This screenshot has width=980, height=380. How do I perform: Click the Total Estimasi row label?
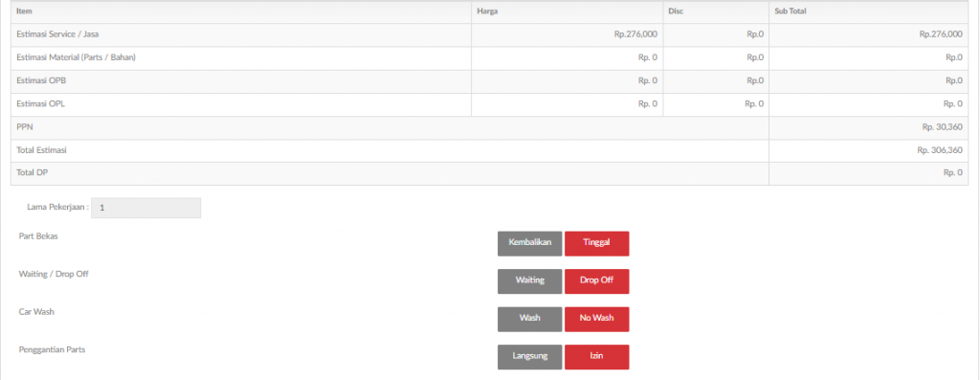click(x=42, y=150)
